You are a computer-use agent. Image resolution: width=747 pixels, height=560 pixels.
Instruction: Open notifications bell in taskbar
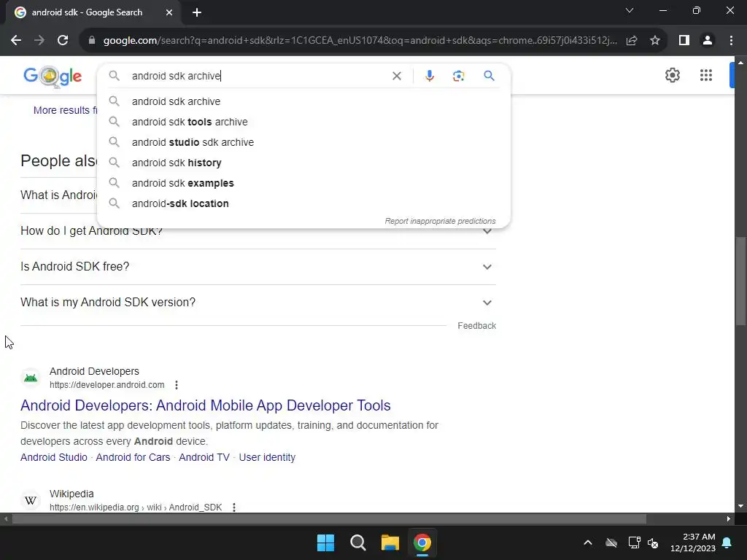point(727,542)
